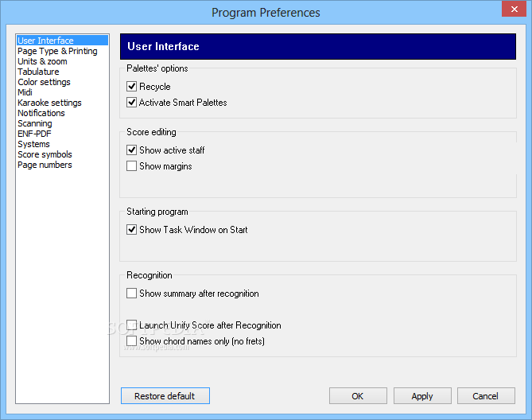
Task: Enable Show margins checkbox
Action: point(132,166)
